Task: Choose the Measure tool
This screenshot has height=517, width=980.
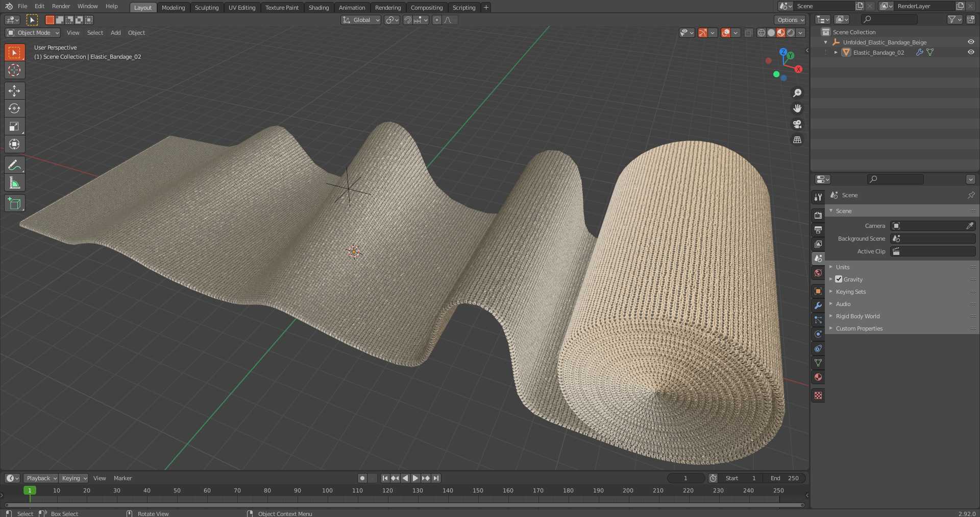Action: pos(14,183)
